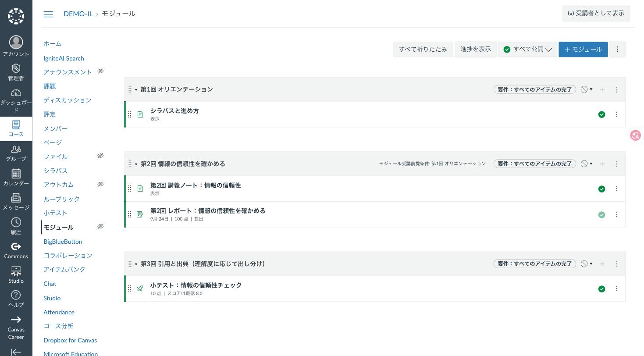This screenshot has height=356, width=644.
Task: Open the すべて公開 dropdown
Action: (528, 50)
